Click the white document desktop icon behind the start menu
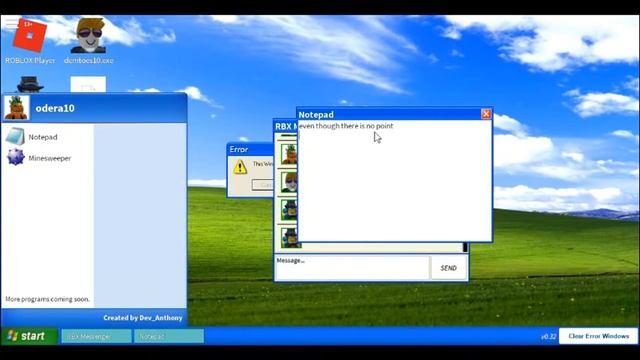 [88, 84]
